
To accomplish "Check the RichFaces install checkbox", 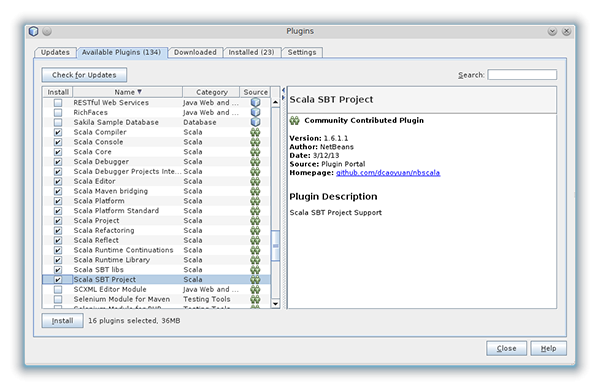I will tap(58, 113).
